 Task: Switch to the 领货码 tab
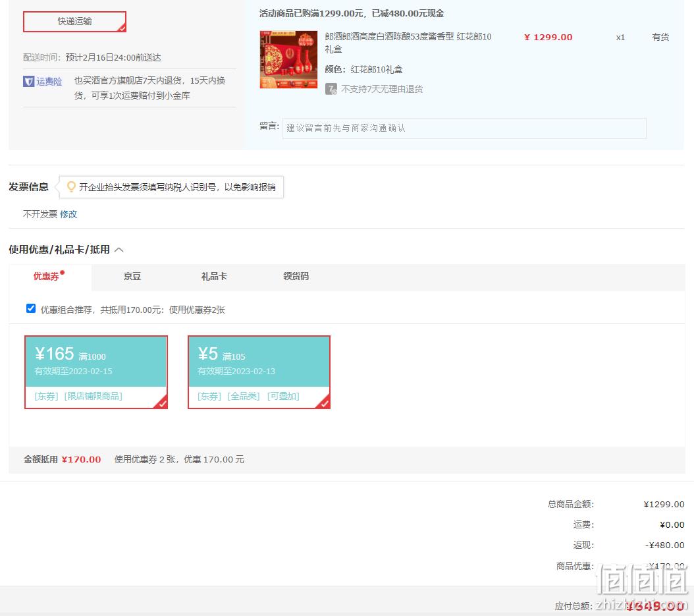(x=296, y=277)
